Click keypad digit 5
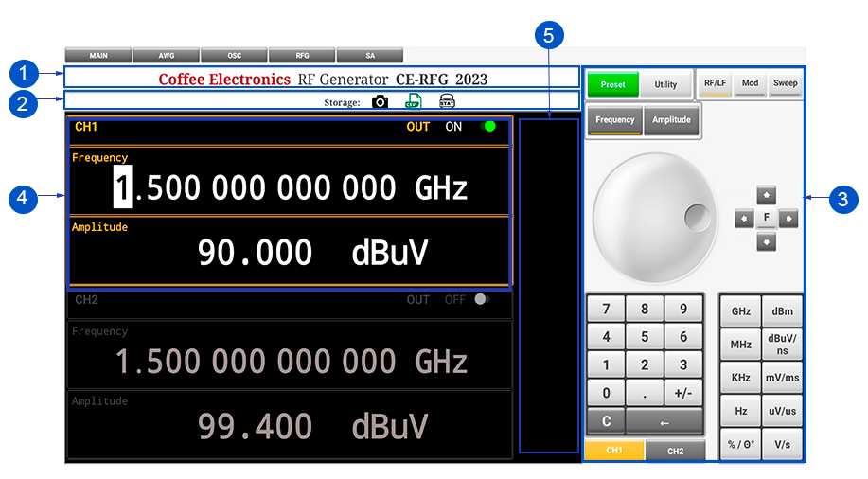This screenshot has width=868, height=479. coord(645,337)
